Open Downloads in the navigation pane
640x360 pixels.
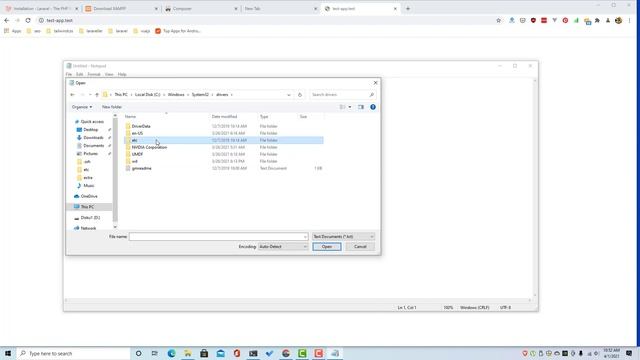click(x=93, y=138)
